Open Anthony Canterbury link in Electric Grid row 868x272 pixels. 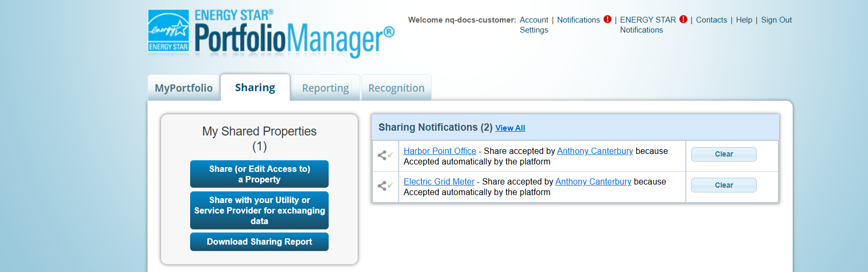click(593, 182)
